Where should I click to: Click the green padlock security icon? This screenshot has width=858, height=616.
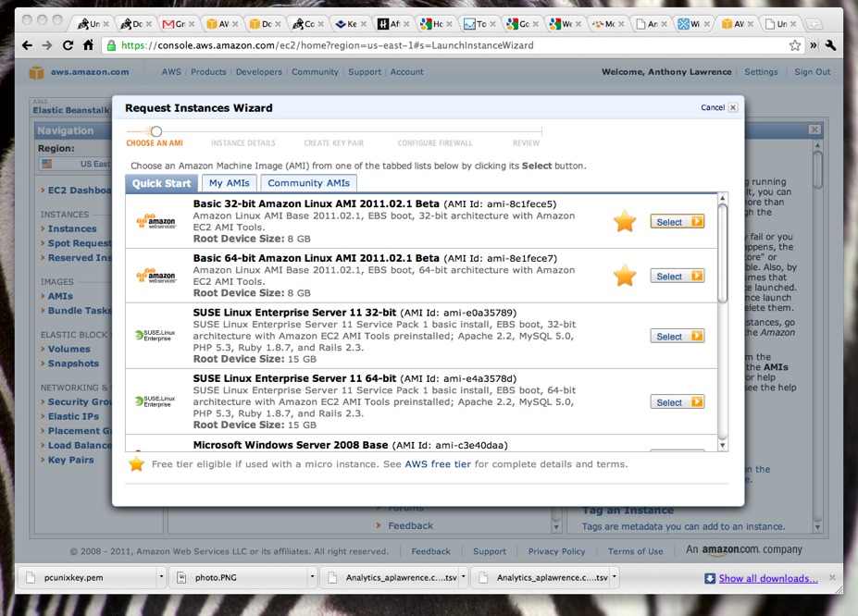111,45
